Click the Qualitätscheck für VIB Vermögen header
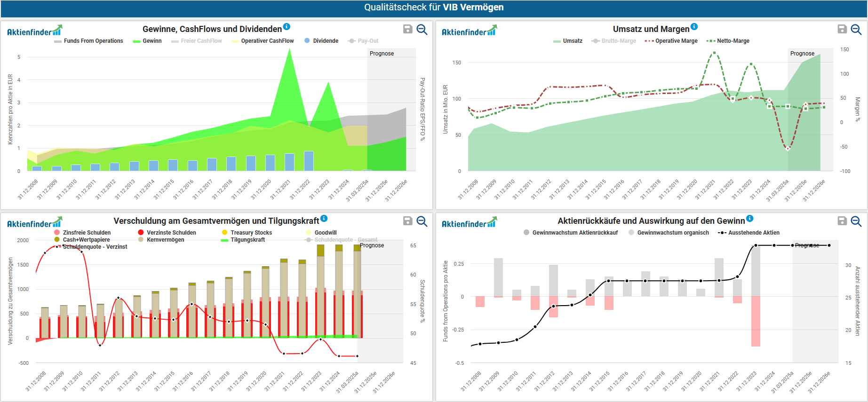The height and width of the screenshot is (402, 868). tap(434, 8)
